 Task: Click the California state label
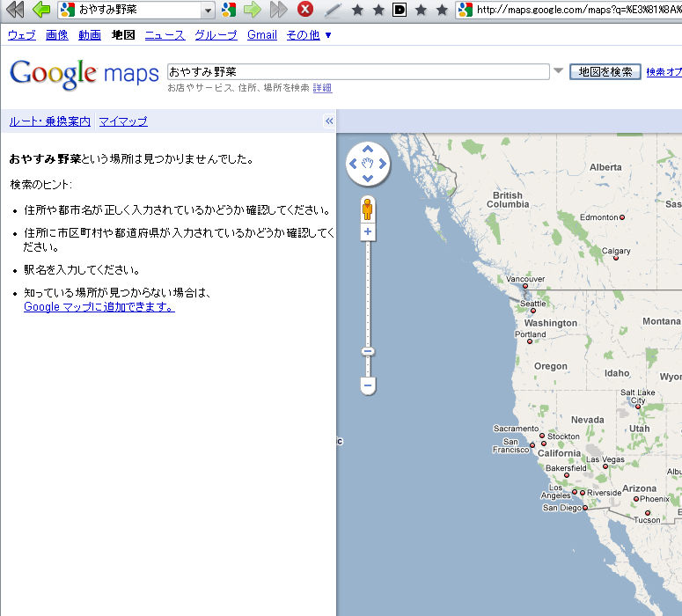(560, 453)
